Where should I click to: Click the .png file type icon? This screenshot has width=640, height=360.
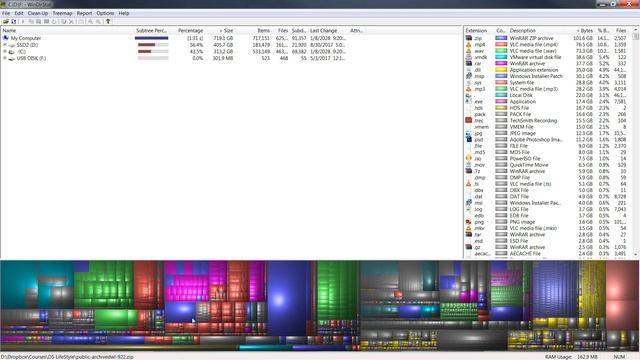(469, 222)
